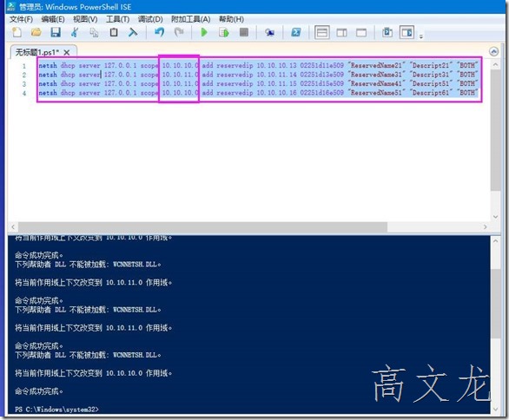The width and height of the screenshot is (509, 420).
Task: Click editor horizontal scrollbar thumb
Action: (x=202, y=226)
